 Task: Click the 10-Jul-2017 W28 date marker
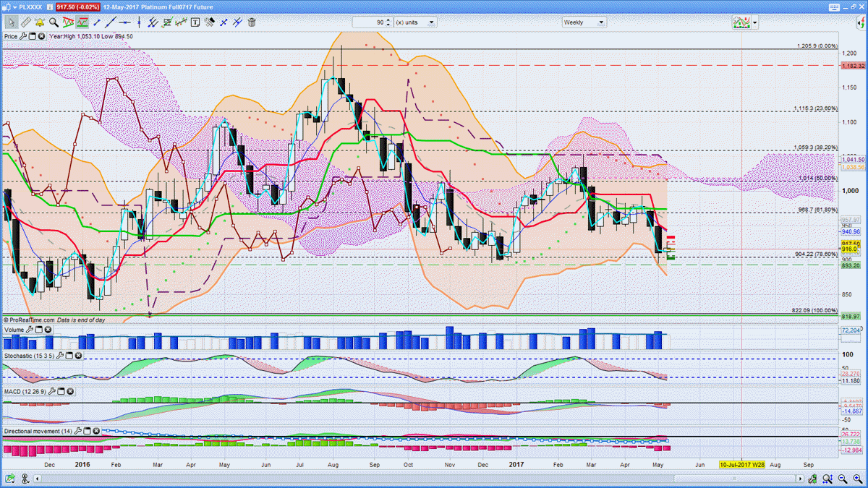741,463
